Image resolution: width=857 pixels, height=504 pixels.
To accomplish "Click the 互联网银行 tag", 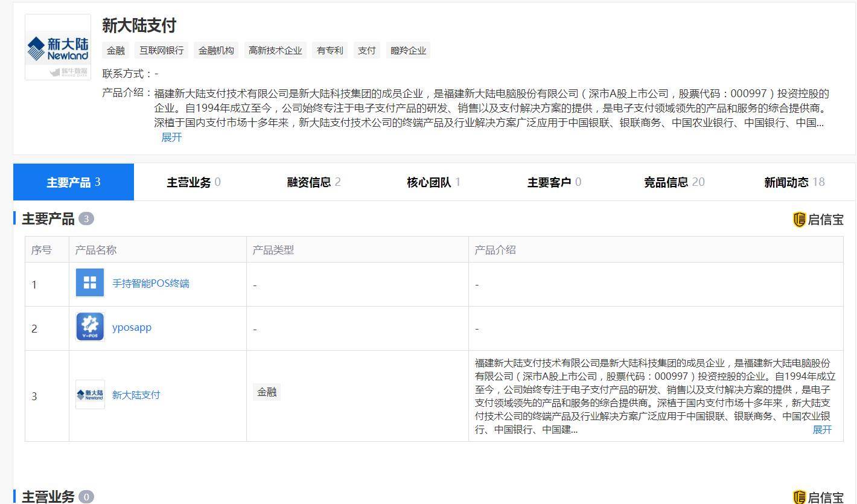I will [161, 50].
